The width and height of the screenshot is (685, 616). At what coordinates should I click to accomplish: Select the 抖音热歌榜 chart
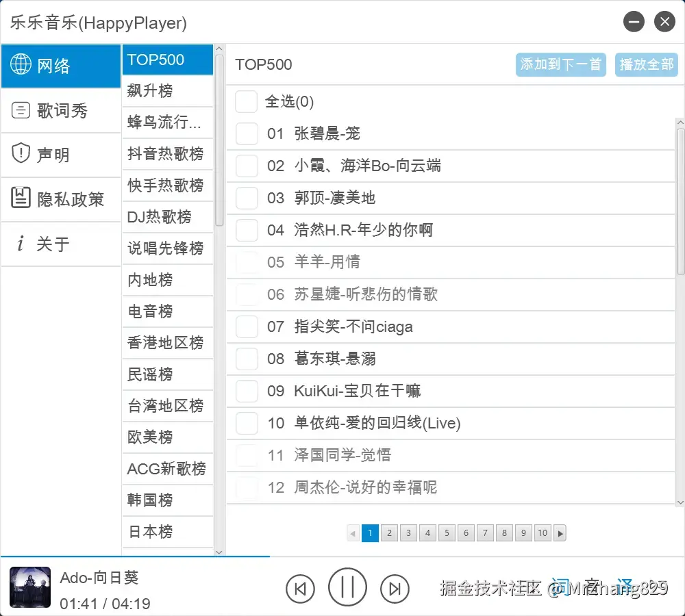pos(168,154)
